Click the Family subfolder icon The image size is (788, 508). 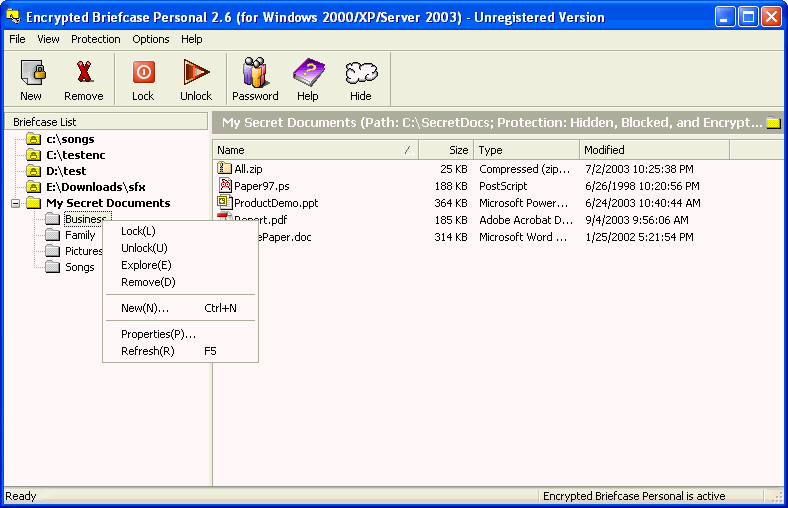pos(52,235)
